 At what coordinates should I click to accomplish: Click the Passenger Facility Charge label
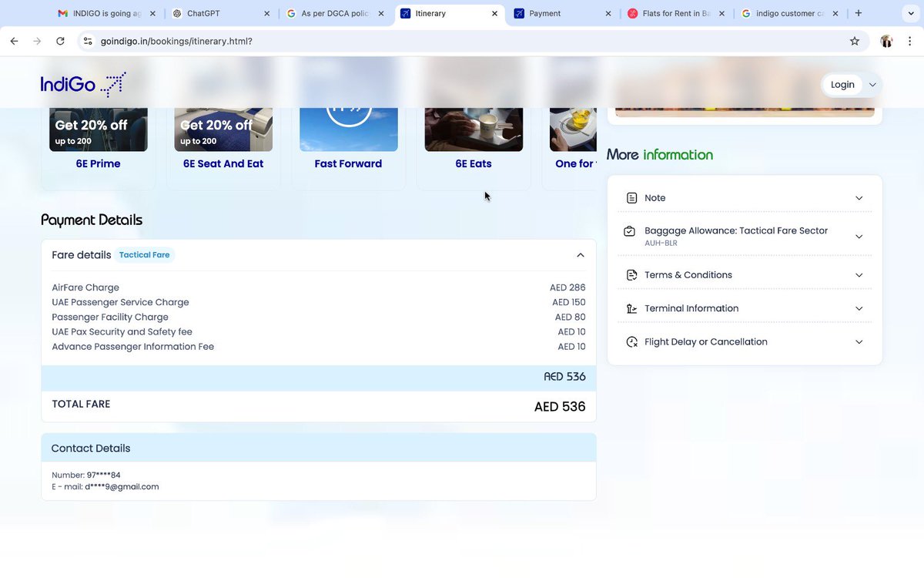[110, 317]
